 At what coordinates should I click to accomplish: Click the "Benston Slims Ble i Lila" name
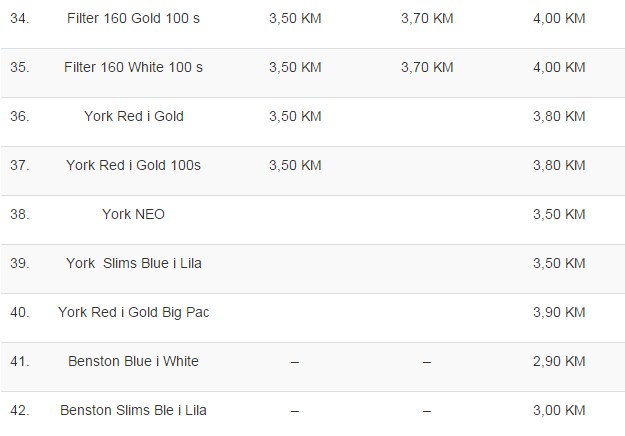(134, 410)
